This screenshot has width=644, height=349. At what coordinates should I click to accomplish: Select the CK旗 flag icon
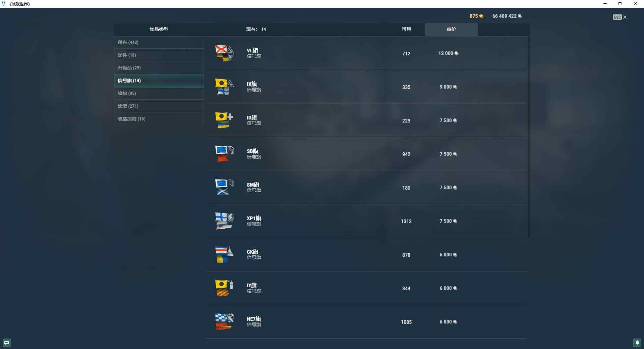pos(224,254)
